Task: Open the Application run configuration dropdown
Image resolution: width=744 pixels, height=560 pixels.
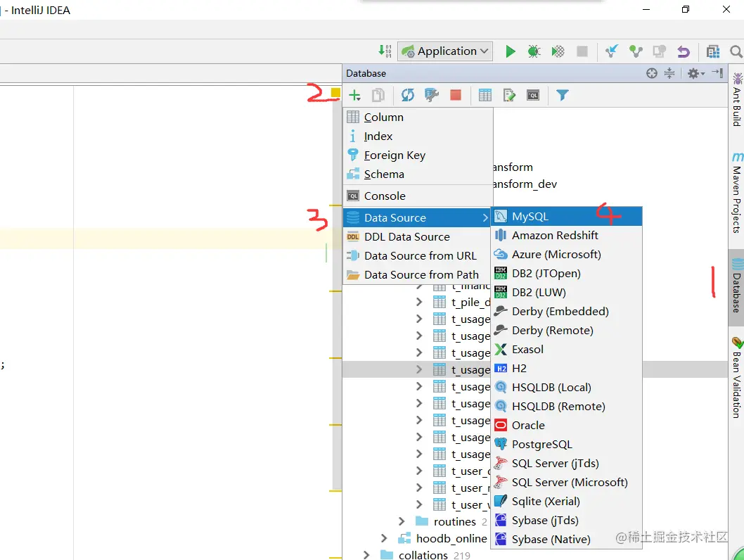Action: tap(444, 51)
